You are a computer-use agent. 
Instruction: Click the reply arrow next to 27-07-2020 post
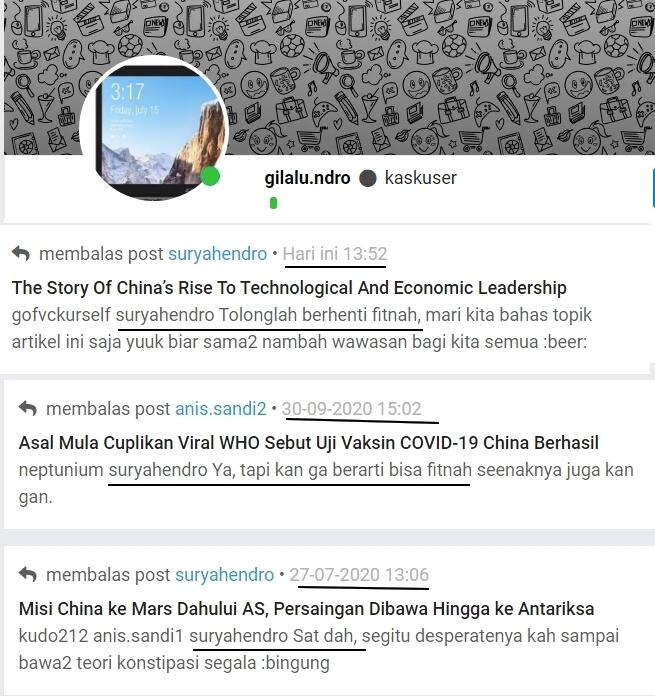pyautogui.click(x=28, y=574)
